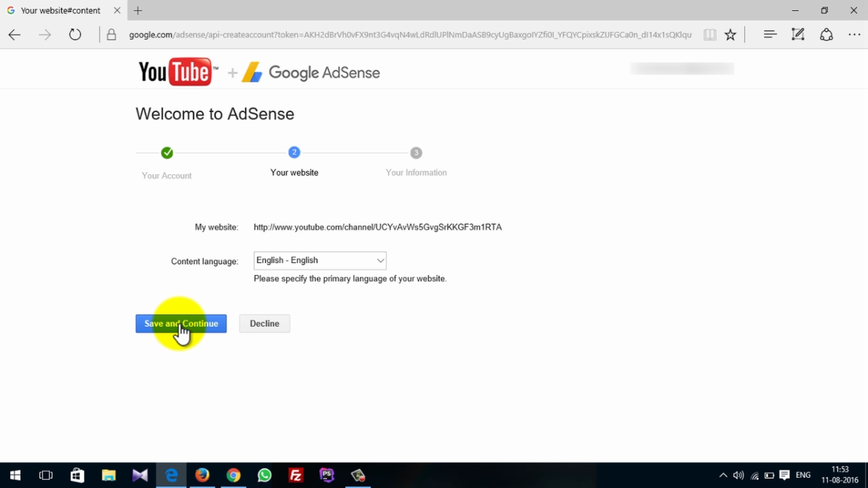Click the green checkmark Your Account step
Screen dimensions: 868x488
point(167,152)
